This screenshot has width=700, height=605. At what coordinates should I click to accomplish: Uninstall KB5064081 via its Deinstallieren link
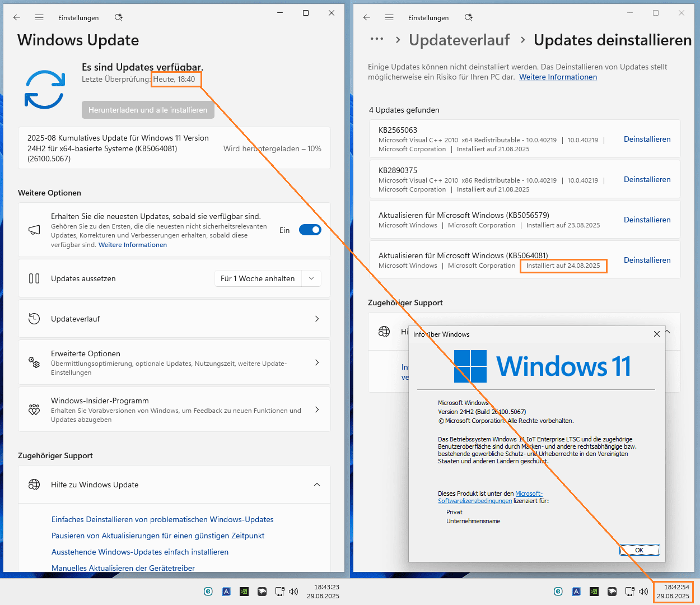coord(647,260)
